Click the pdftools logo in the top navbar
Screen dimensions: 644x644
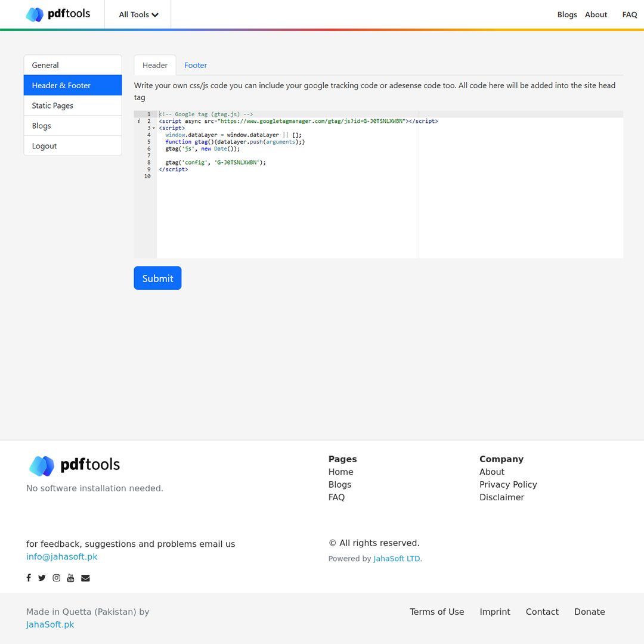pos(58,14)
